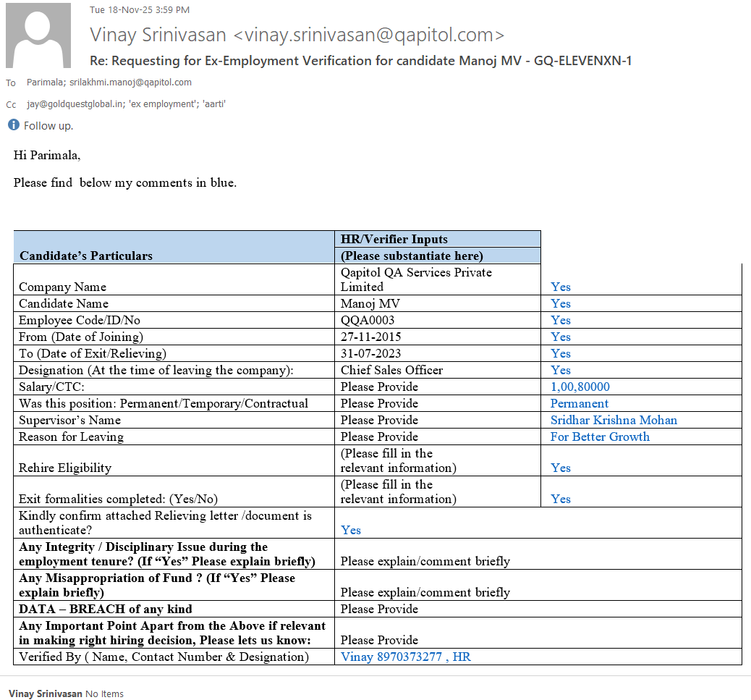
Task: Click 'Please find below my comments' line
Action: pyautogui.click(x=125, y=182)
